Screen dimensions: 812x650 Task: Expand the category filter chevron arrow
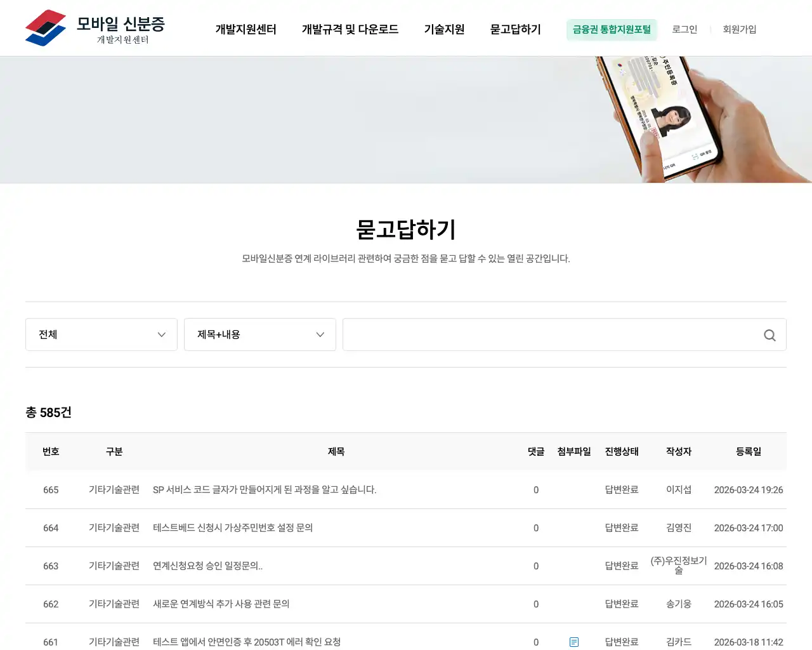point(161,335)
